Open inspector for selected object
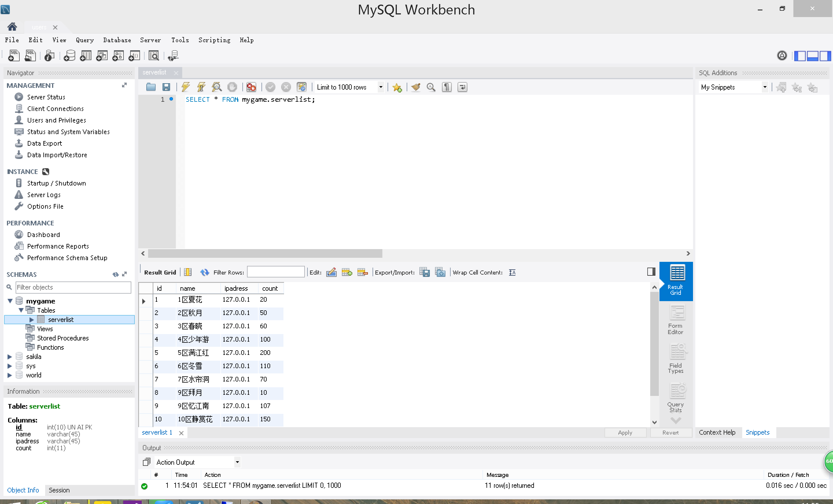 49,55
